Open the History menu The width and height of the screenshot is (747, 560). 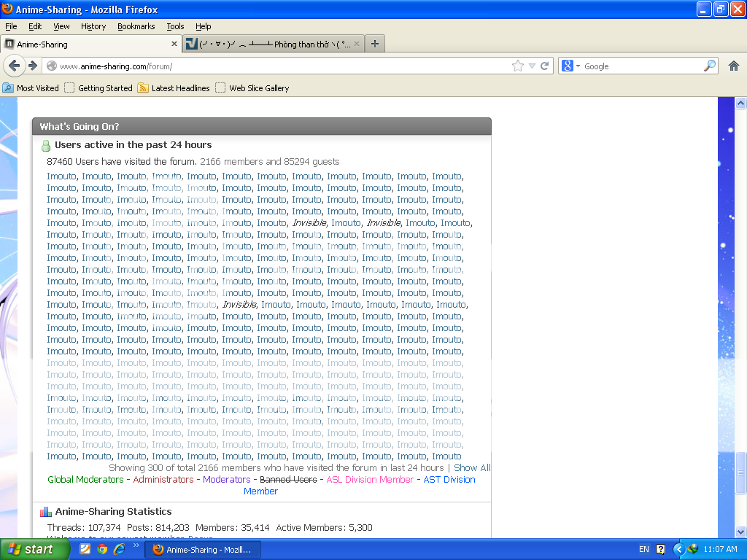click(93, 26)
